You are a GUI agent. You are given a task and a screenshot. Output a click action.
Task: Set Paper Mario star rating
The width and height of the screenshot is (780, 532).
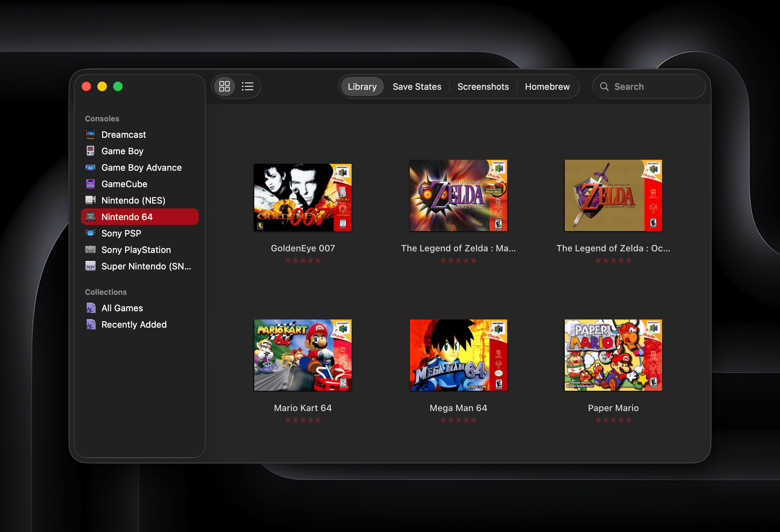pyautogui.click(x=613, y=420)
